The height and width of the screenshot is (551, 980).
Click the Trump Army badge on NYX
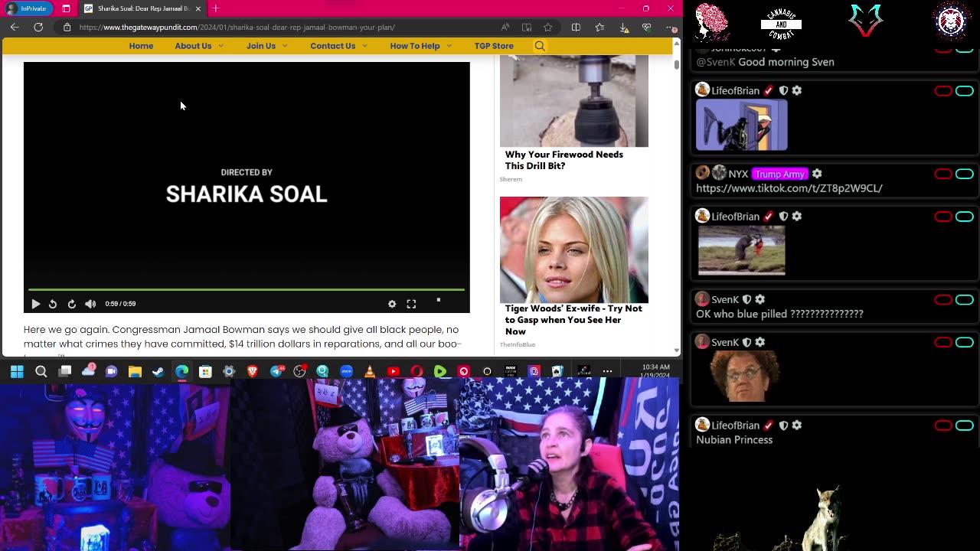pos(779,174)
